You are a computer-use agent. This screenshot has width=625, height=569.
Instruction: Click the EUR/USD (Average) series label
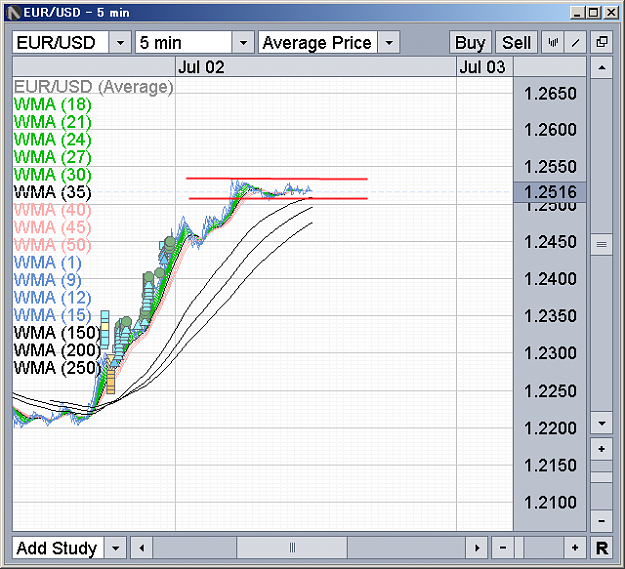[x=94, y=87]
